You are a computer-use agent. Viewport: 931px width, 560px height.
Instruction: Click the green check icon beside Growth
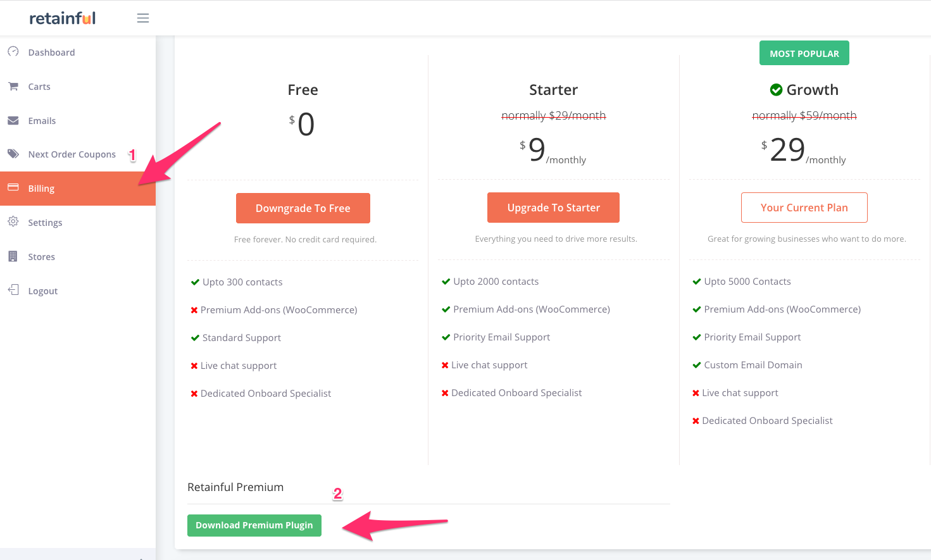(776, 90)
